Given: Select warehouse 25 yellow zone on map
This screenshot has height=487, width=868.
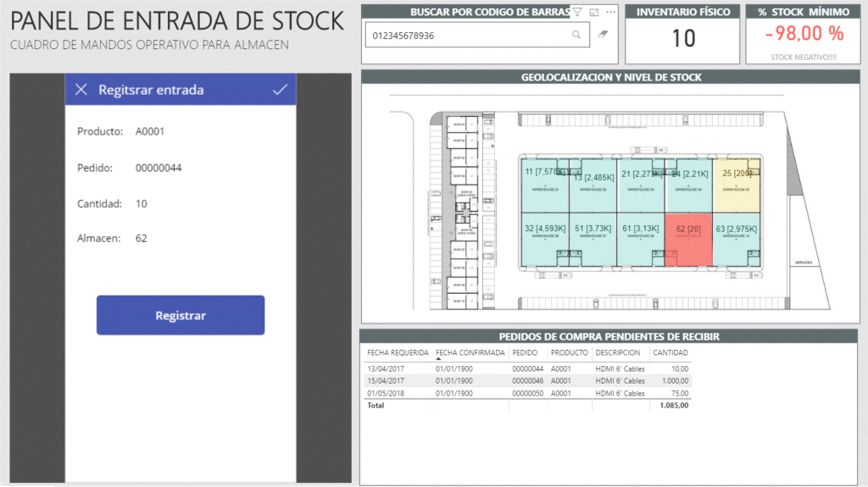Looking at the screenshot, I should [x=737, y=185].
